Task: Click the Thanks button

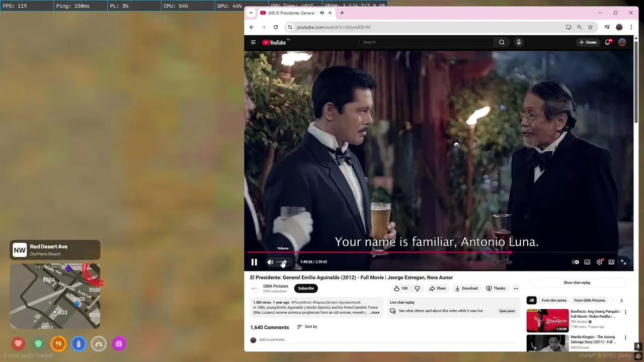Action: [496, 288]
